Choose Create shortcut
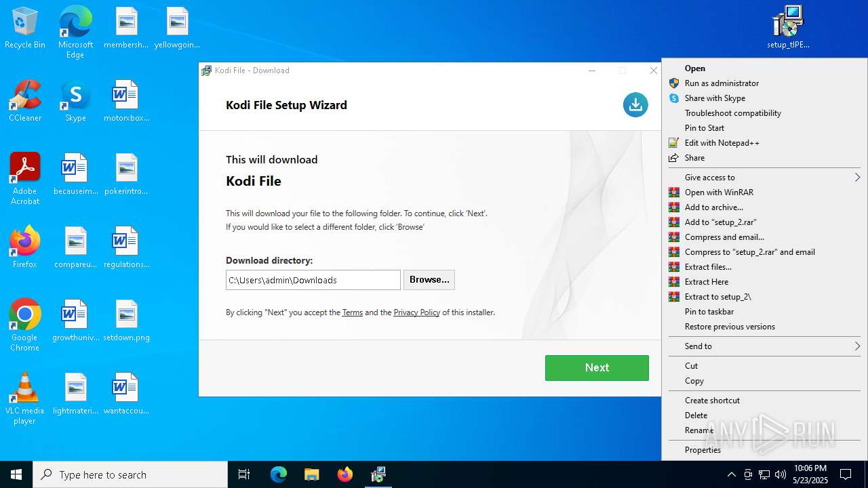Viewport: 868px width, 488px height. coord(764,401)
